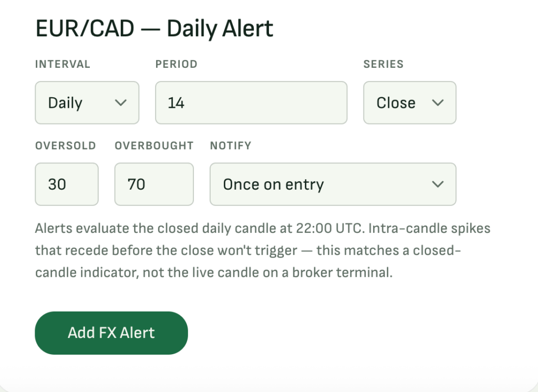Focus the Period field showing 14
Image resolution: width=538 pixels, height=392 pixels.
pos(251,102)
